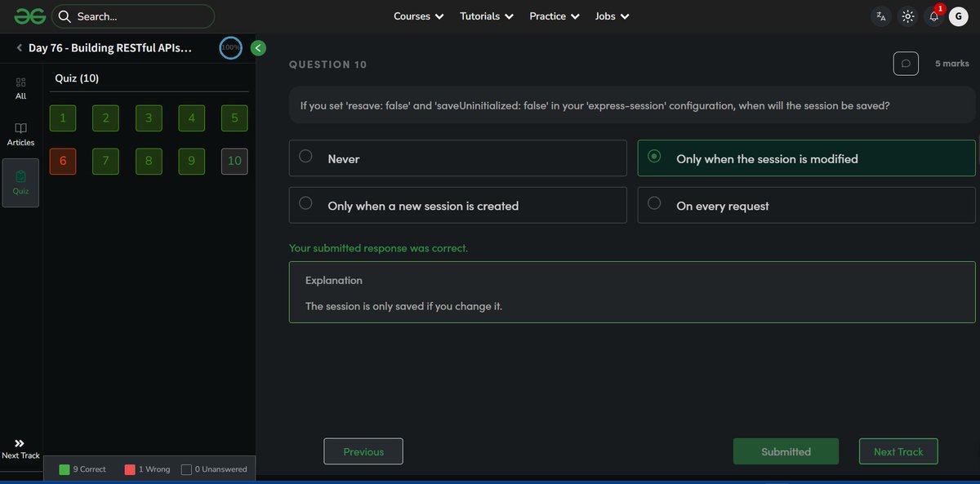The image size is (980, 484).
Task: Click the 100% progress circle
Action: click(x=230, y=48)
